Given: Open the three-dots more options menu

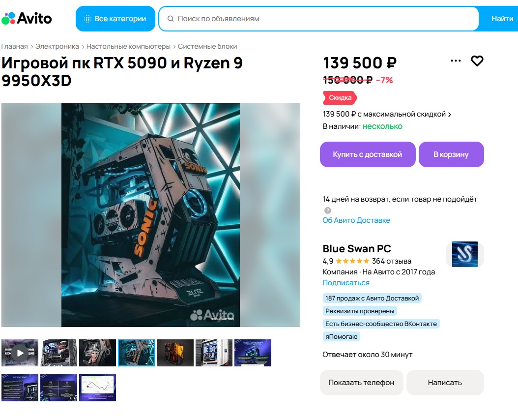Looking at the screenshot, I should tap(456, 60).
